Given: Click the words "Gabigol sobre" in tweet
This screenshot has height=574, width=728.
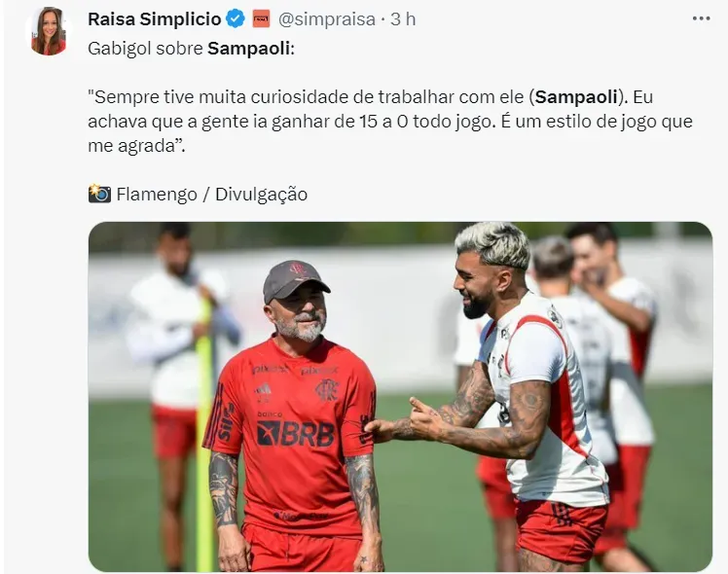Looking at the screenshot, I should [145, 49].
